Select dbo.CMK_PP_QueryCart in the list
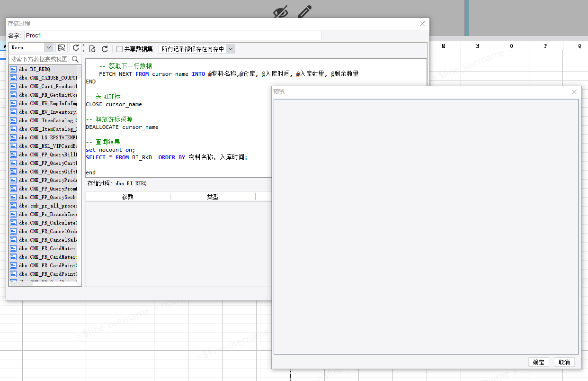Viewport: 588px width, 381px height. tap(43, 163)
